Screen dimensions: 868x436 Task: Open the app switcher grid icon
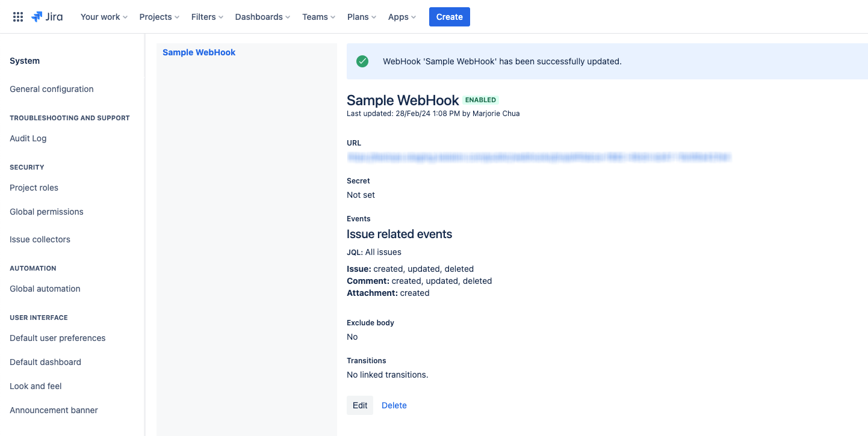pyautogui.click(x=17, y=16)
